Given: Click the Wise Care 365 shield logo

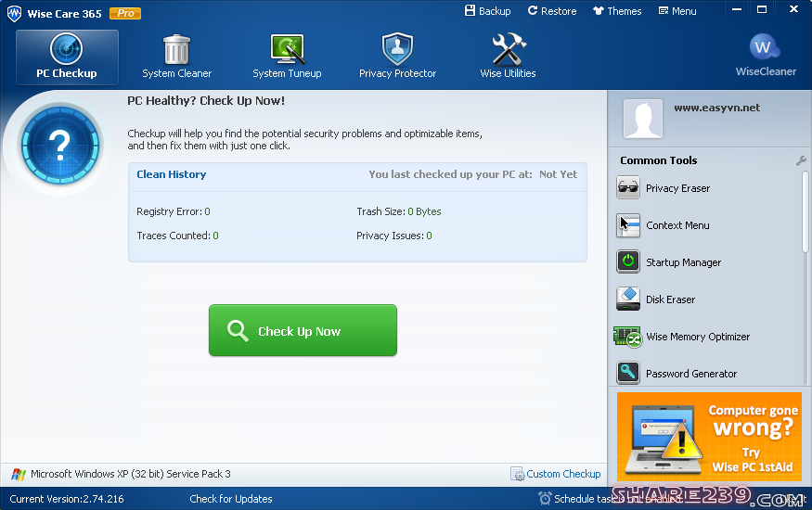Looking at the screenshot, I should [x=14, y=13].
